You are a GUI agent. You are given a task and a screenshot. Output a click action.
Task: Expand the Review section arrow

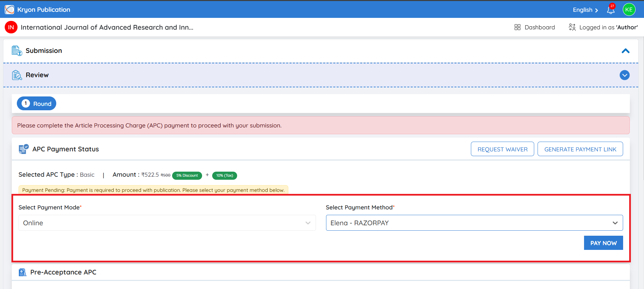[624, 75]
